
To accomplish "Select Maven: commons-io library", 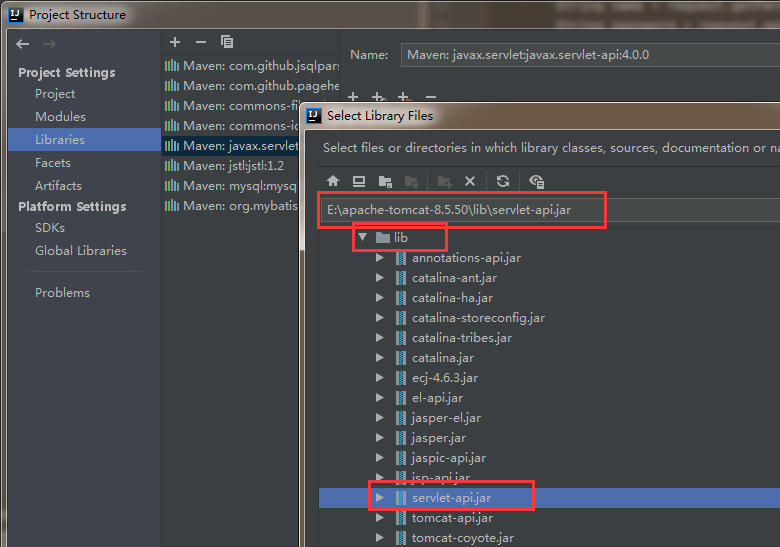I will point(231,125).
